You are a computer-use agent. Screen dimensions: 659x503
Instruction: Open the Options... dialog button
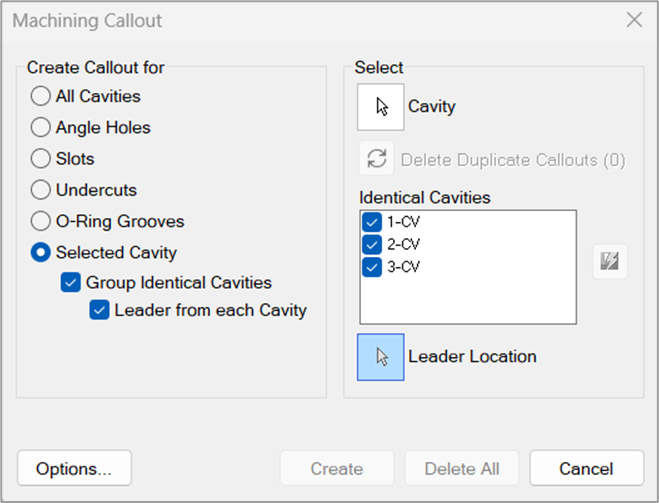pos(74,468)
